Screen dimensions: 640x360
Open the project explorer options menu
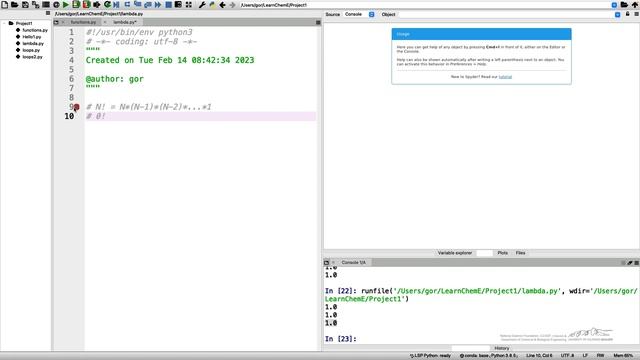(48, 13)
